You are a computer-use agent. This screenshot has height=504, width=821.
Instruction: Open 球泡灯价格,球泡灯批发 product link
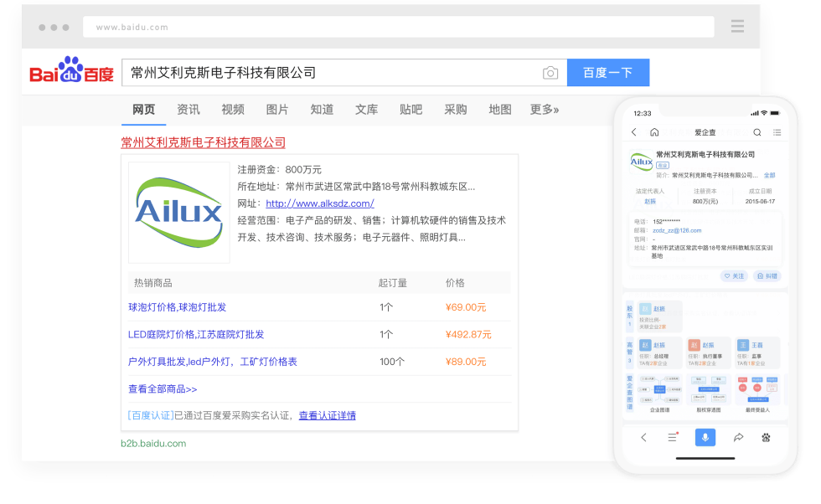(x=177, y=307)
